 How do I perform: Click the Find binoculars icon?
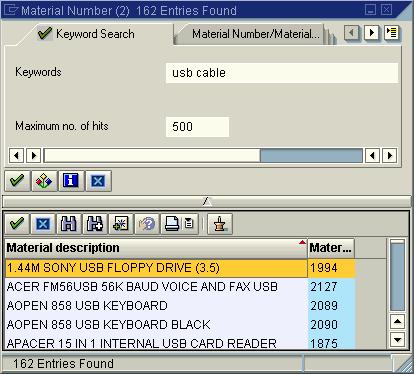(x=69, y=224)
